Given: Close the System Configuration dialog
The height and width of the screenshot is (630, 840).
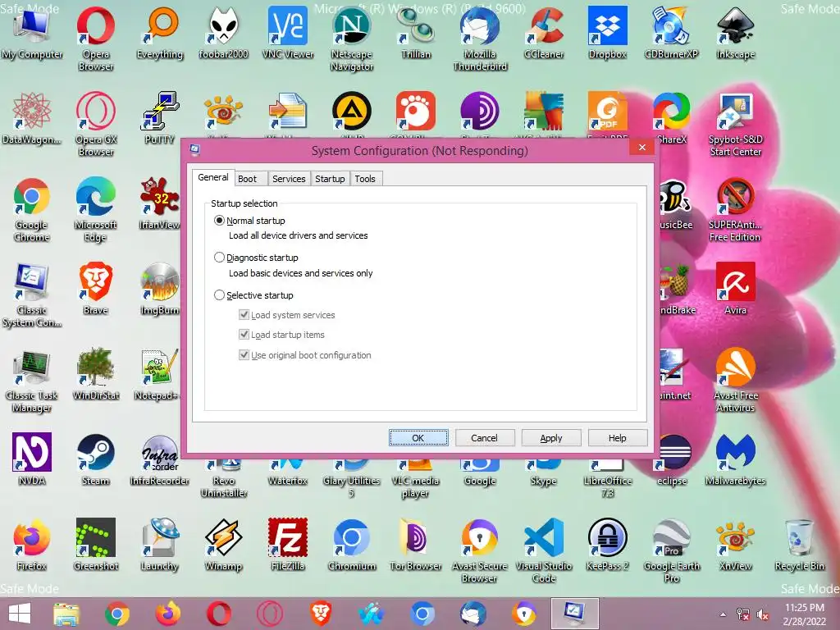Looking at the screenshot, I should pyautogui.click(x=641, y=148).
